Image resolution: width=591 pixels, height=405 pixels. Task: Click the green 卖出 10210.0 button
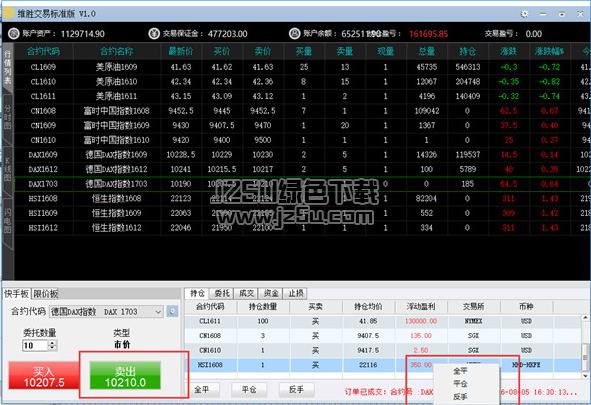(125, 375)
